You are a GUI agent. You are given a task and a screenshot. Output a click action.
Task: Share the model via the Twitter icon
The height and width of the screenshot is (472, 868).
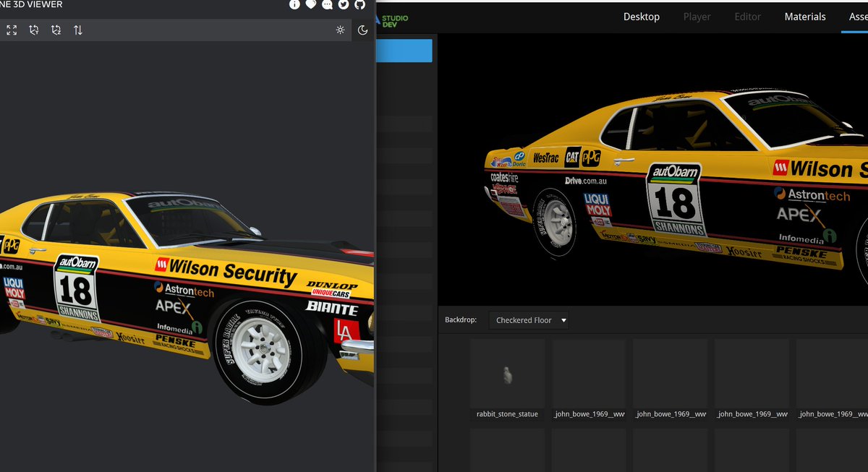pos(343,4)
